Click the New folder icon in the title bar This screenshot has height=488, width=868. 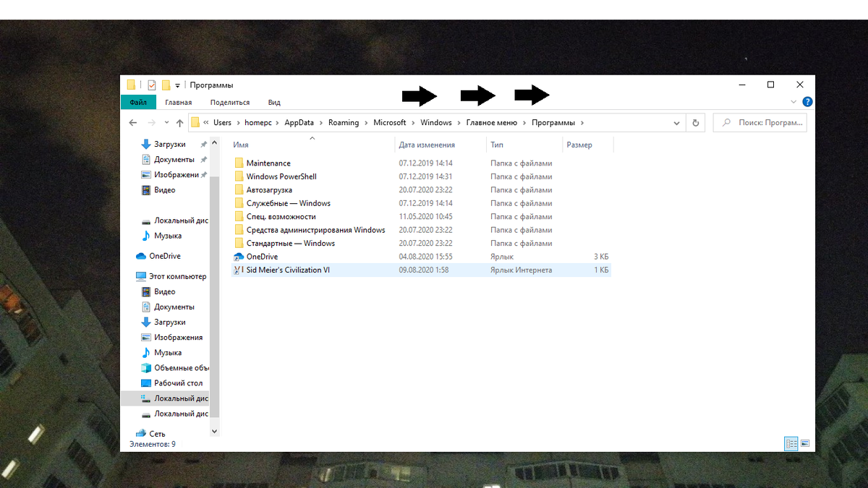[x=166, y=85]
